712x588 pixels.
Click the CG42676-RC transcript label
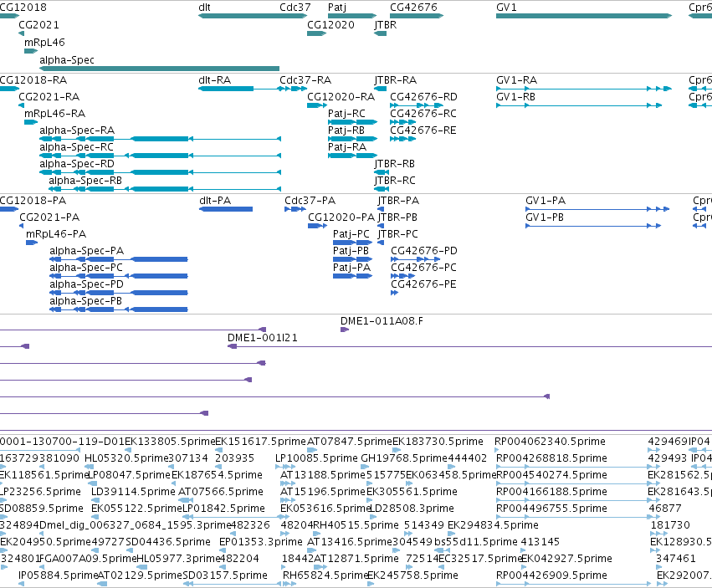[x=423, y=114]
